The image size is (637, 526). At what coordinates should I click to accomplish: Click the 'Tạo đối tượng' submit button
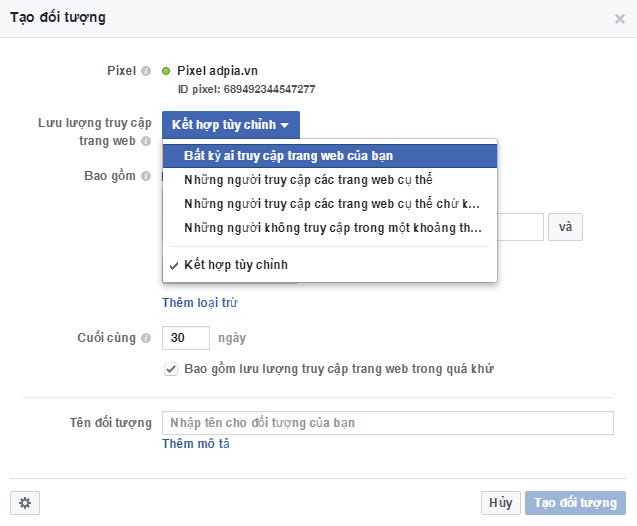tap(575, 503)
